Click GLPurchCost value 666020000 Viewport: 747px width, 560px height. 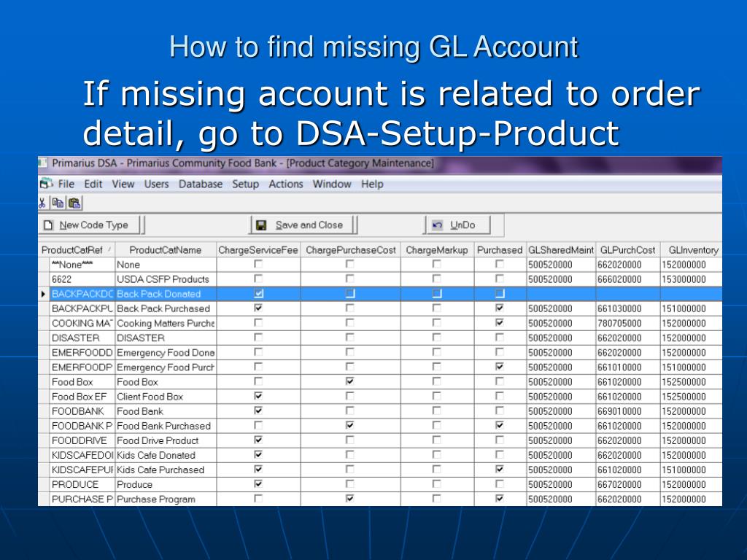tap(627, 279)
